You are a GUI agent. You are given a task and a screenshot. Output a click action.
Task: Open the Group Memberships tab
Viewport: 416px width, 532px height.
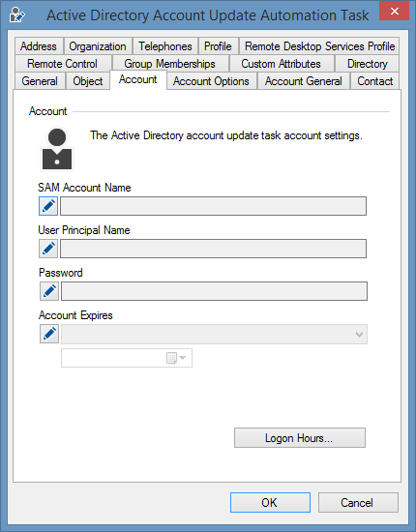169,64
